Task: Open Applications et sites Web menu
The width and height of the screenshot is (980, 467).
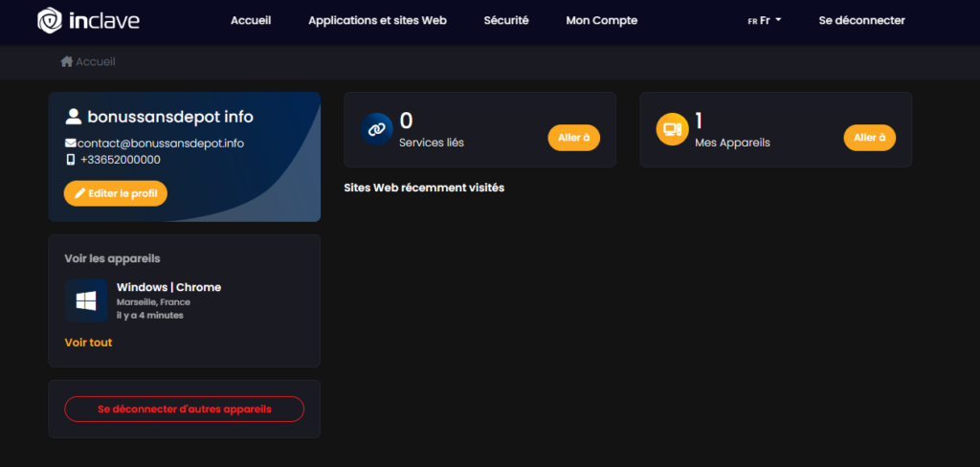Action: pos(377,21)
